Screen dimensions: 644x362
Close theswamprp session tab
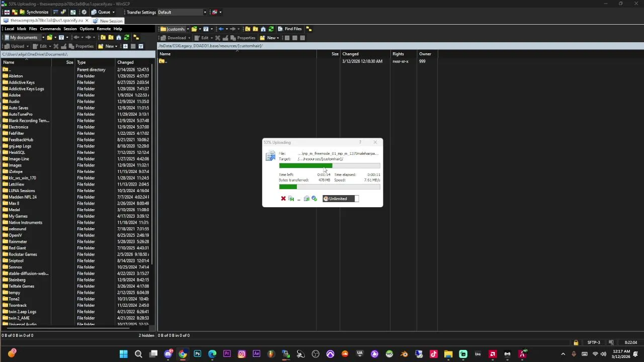[x=87, y=21]
